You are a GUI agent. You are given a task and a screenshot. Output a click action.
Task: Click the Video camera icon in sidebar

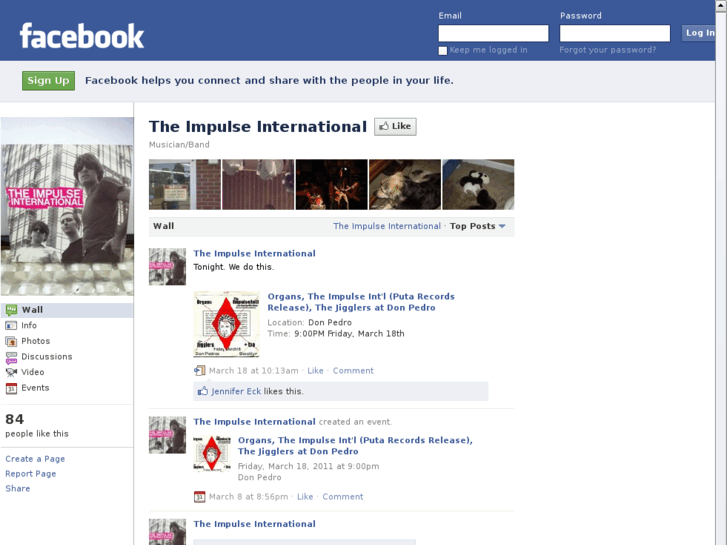(x=11, y=372)
